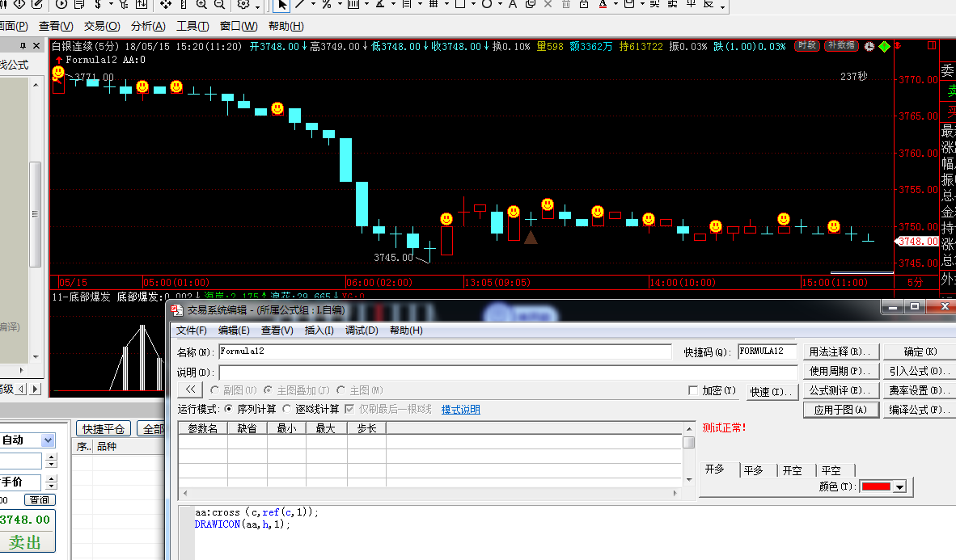Click the 说明 description input field
Viewport: 956px width, 560px height.
[507, 373]
